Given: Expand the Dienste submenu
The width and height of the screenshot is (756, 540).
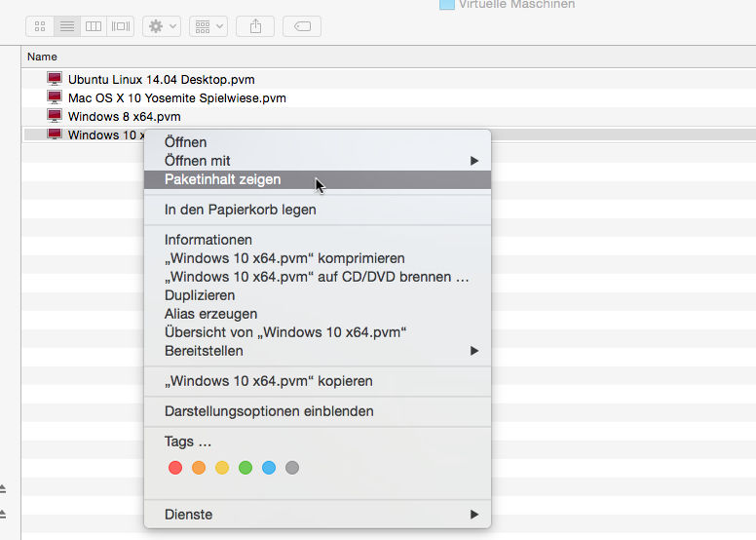Looking at the screenshot, I should (x=318, y=515).
